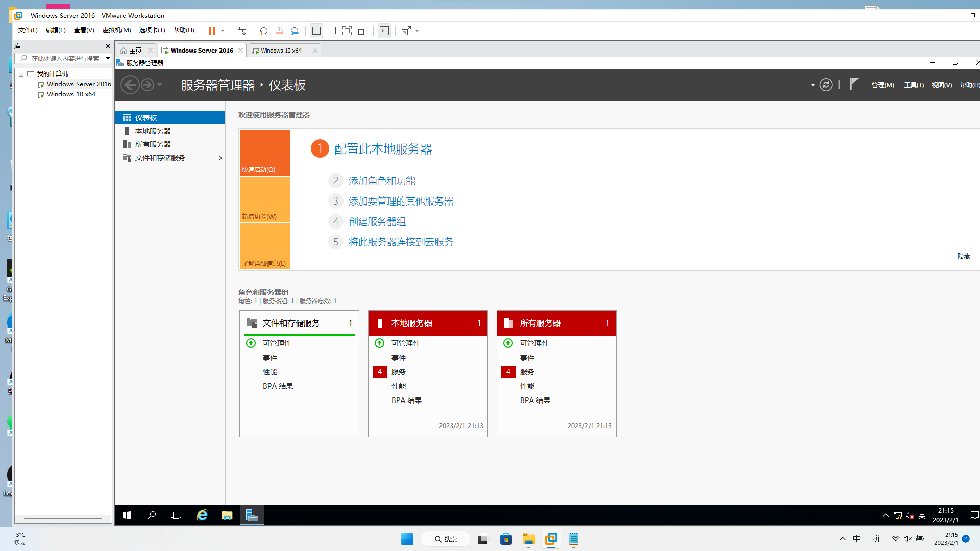Toggle the library sidebar view
The image size is (980, 551).
pos(316,31)
